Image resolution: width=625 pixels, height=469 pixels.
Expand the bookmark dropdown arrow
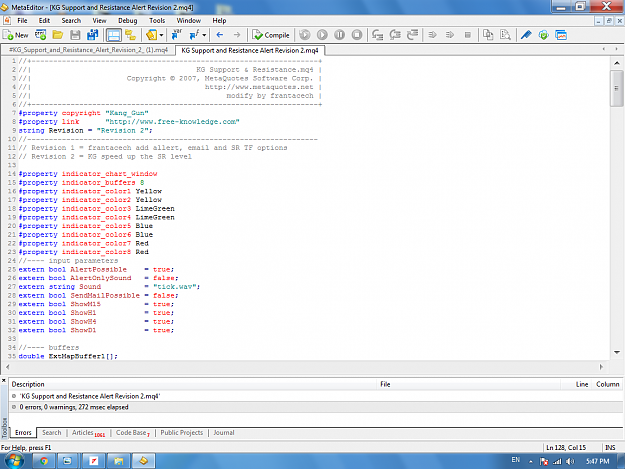click(161, 35)
